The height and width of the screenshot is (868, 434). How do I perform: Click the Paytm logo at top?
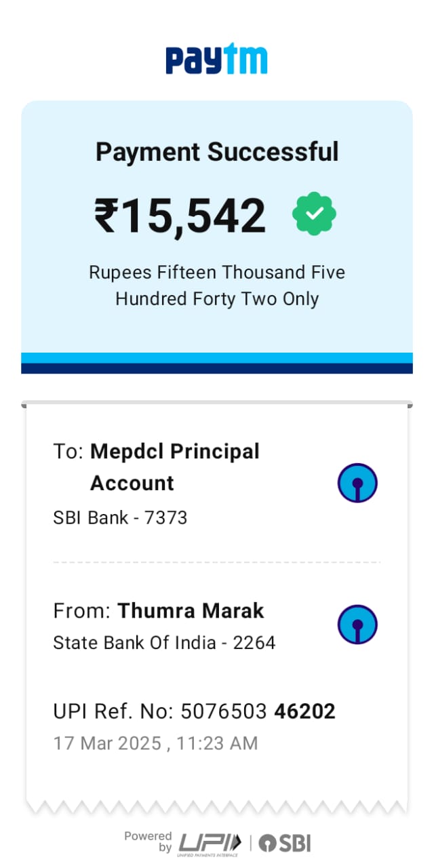click(x=217, y=60)
